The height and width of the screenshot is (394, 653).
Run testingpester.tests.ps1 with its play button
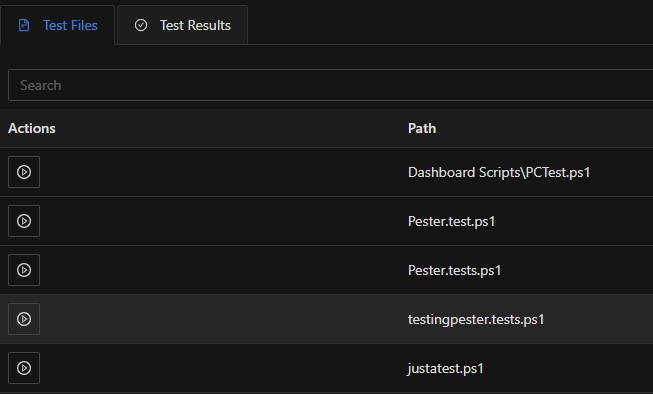(x=24, y=319)
